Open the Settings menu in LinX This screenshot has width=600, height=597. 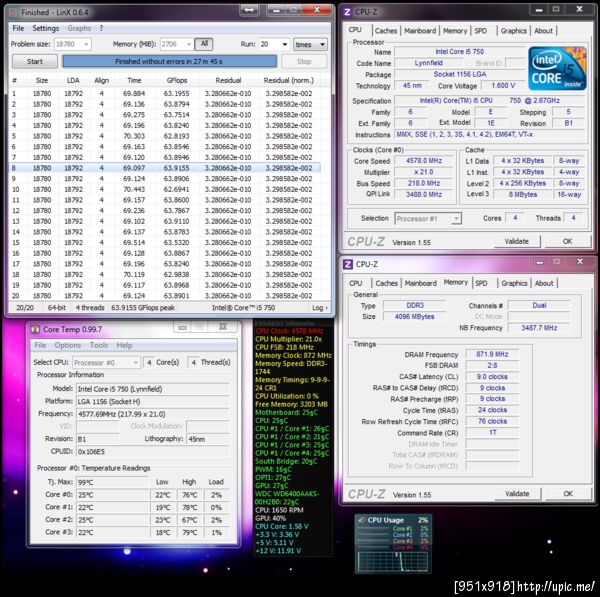pyautogui.click(x=46, y=28)
